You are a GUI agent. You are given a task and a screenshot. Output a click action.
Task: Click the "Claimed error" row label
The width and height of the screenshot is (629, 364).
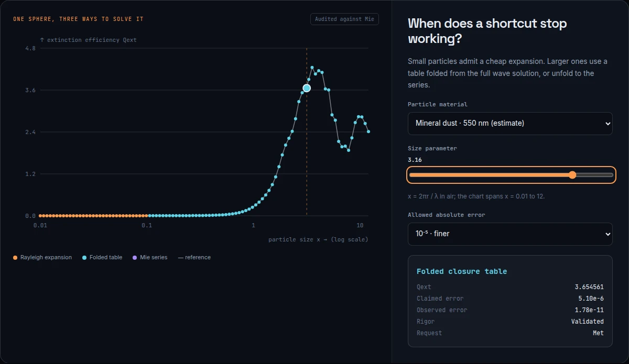(440, 299)
